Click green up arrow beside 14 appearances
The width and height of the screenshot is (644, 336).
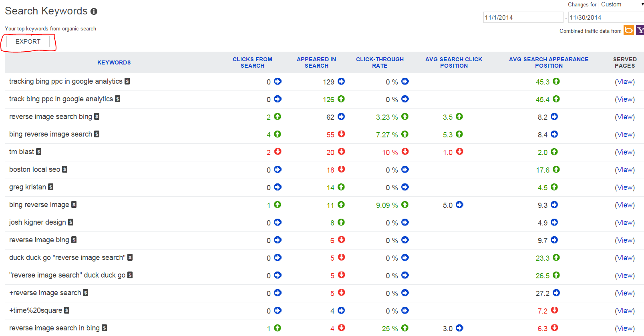341,187
